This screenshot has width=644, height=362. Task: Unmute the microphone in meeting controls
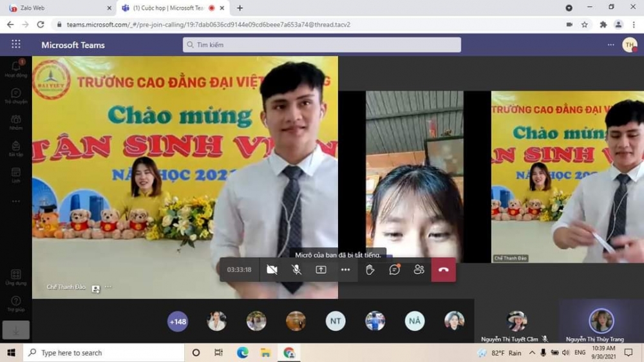tap(296, 269)
